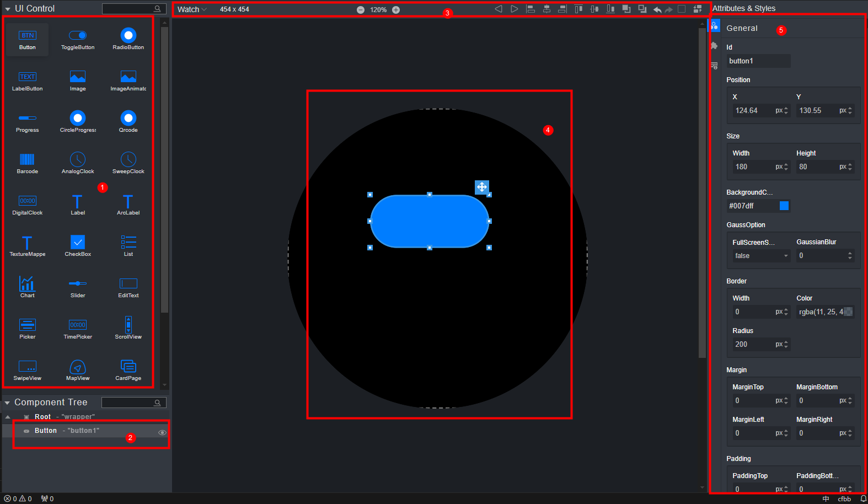Click the zoom in plus icon
The width and height of the screenshot is (868, 504).
point(396,10)
